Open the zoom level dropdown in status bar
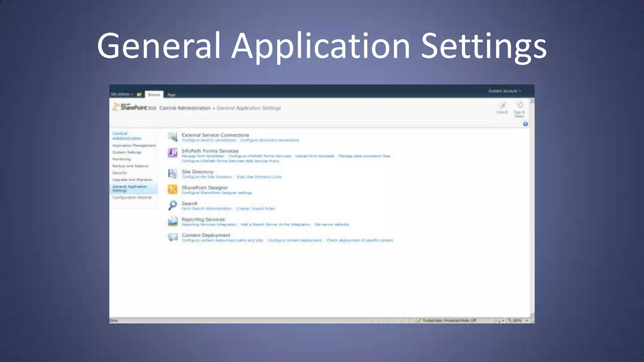The height and width of the screenshot is (362, 644). pos(527,321)
